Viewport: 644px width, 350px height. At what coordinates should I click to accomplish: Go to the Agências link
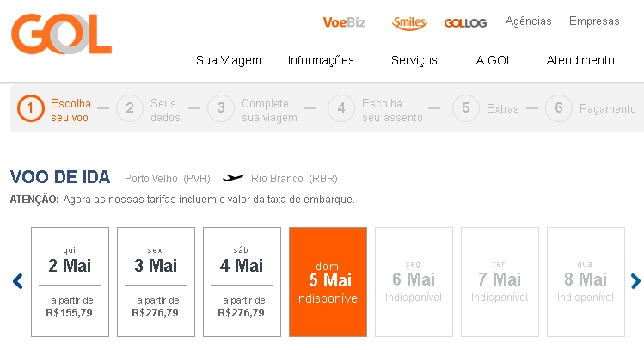[x=529, y=21]
